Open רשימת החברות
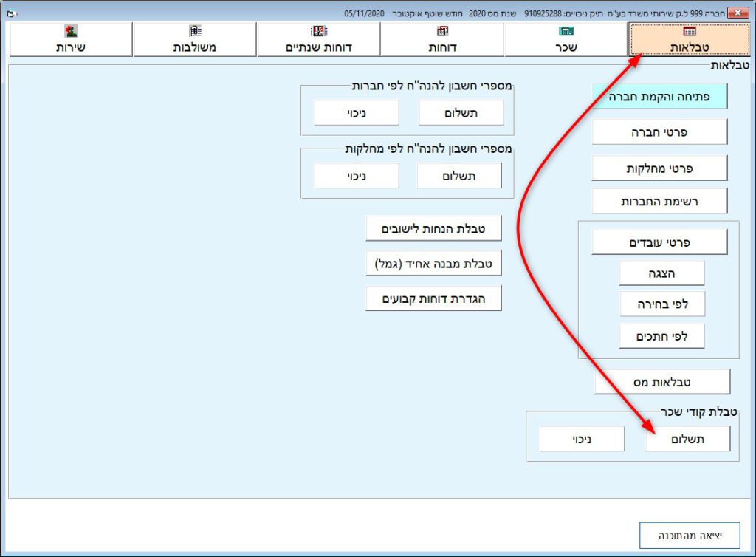 (x=659, y=201)
